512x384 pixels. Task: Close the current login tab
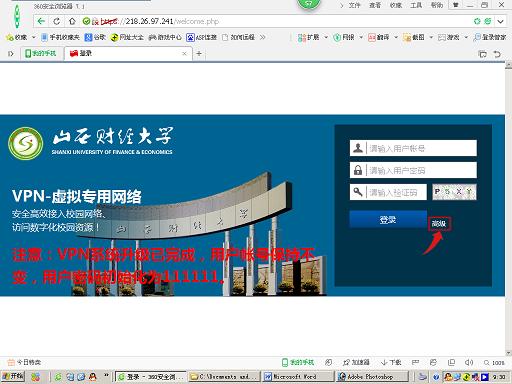[x=184, y=53]
